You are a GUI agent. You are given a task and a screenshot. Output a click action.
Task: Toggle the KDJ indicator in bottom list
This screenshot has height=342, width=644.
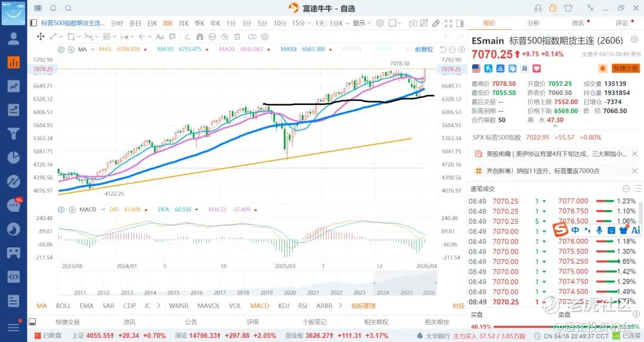[x=284, y=306]
